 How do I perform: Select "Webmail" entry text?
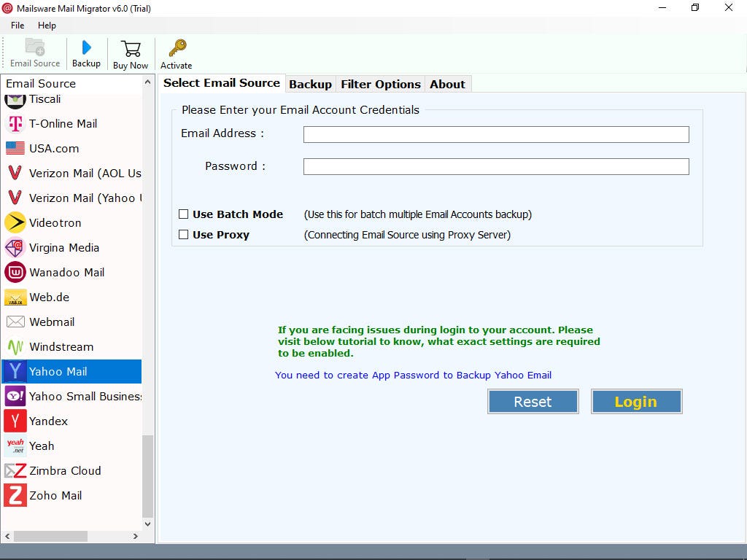tap(52, 322)
